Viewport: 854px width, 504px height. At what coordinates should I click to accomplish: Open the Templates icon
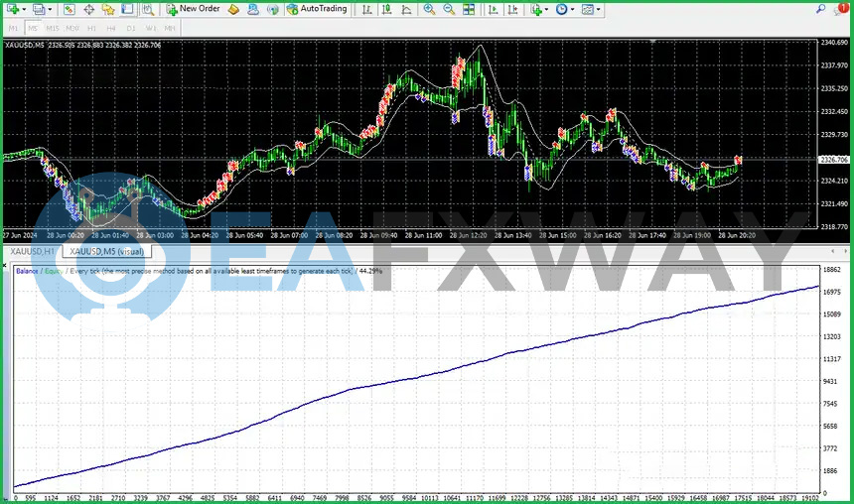point(587,9)
